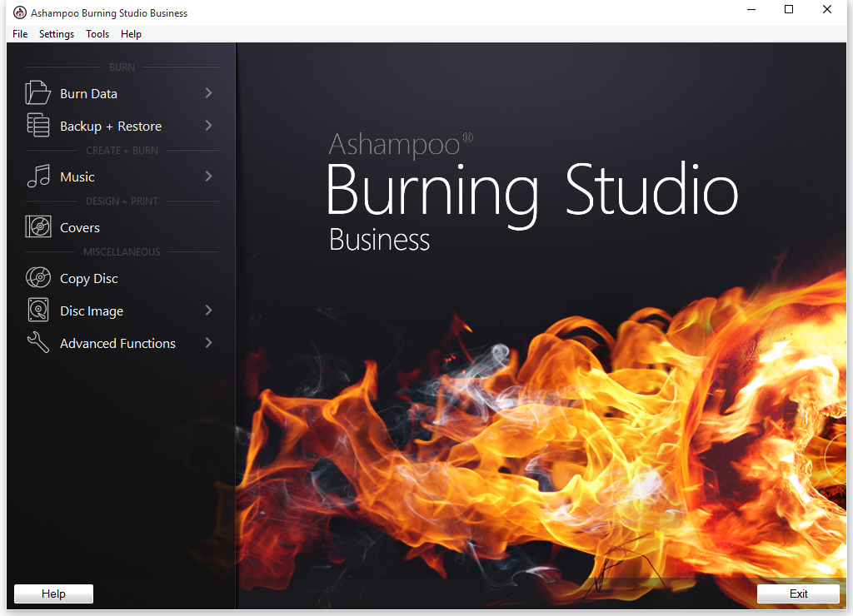Open the Help menu in menu bar
Viewport: 853px width, 616px height.
click(x=131, y=33)
